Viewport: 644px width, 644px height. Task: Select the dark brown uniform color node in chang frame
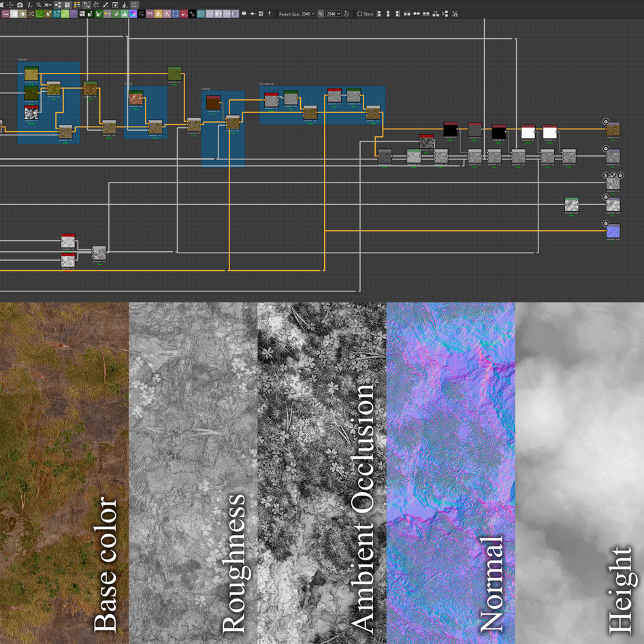213,103
